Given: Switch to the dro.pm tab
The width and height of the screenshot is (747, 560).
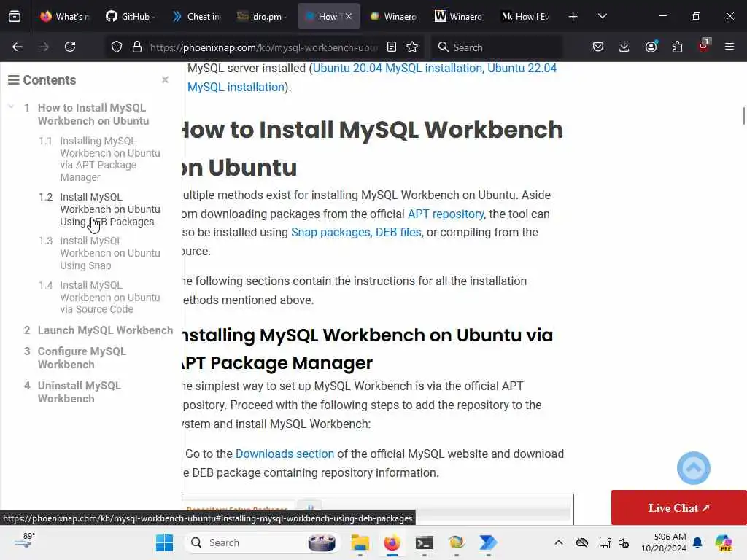Looking at the screenshot, I should point(262,17).
